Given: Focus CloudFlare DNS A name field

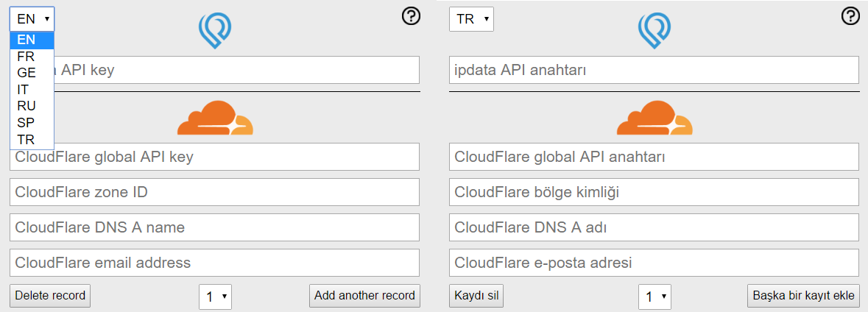Looking at the screenshot, I should pos(215,227).
